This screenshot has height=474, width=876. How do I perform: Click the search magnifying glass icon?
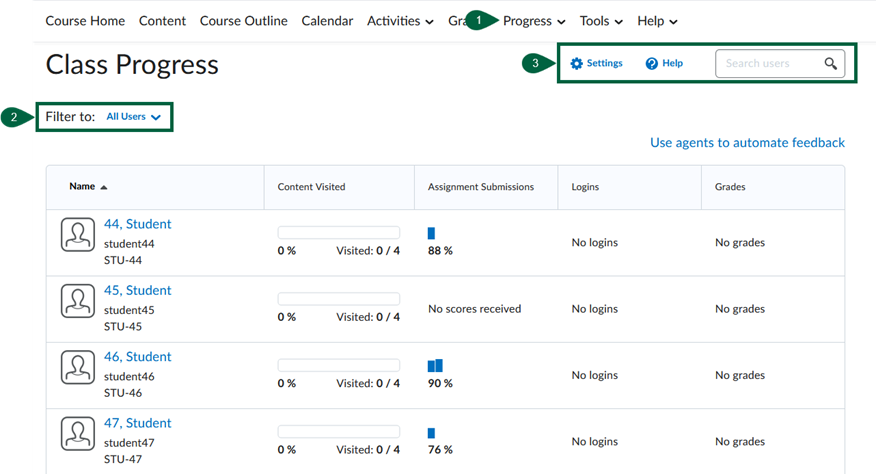click(x=830, y=64)
